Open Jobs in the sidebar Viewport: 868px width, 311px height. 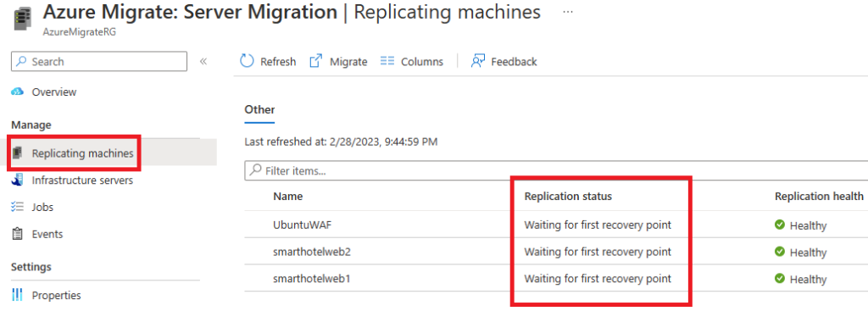(42, 207)
